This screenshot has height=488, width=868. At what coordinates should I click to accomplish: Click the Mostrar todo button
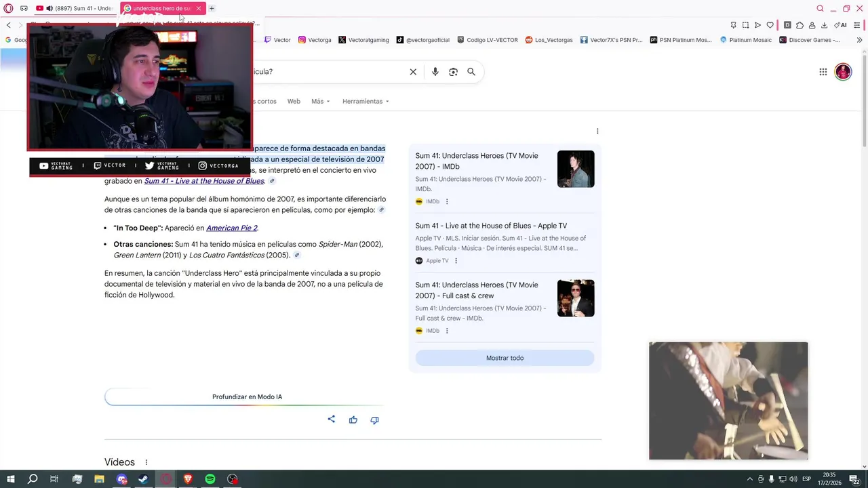(505, 358)
